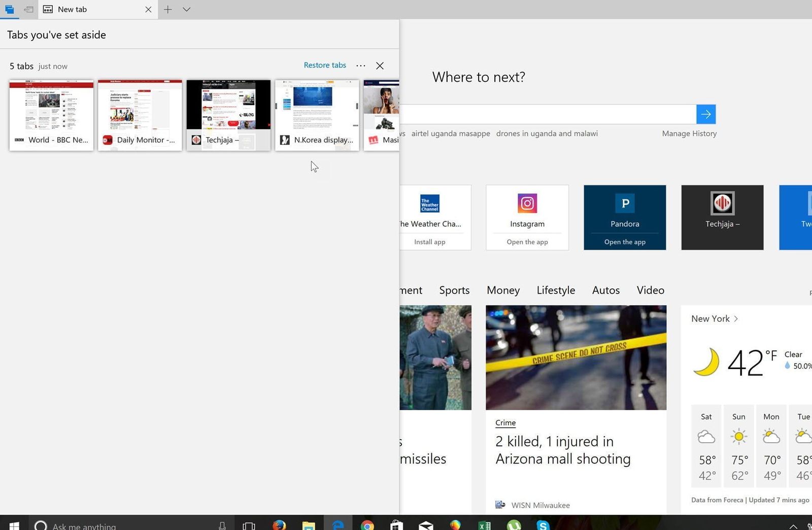Screen dimensions: 812x530
Task: Select airtel uganda masappe suggestion
Action: (451, 134)
